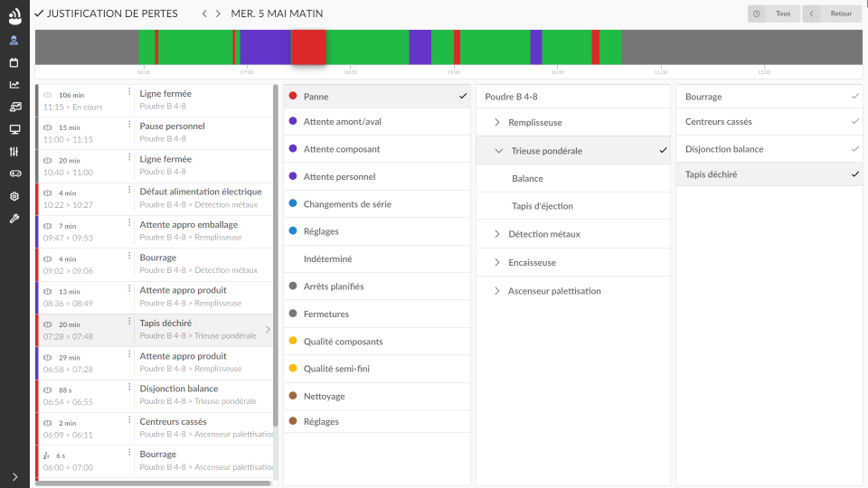Go to previous shift with left arrow

204,14
